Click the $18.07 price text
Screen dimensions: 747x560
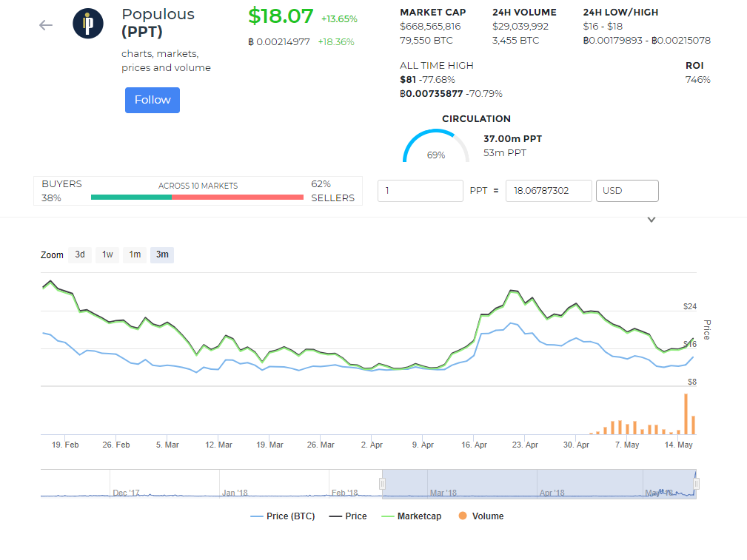pyautogui.click(x=281, y=16)
